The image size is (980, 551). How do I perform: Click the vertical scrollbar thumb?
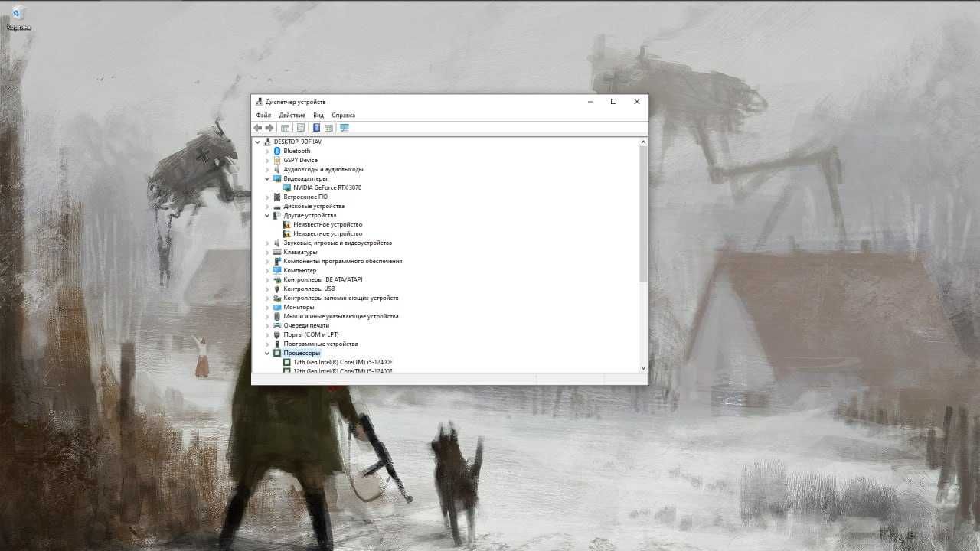[x=643, y=214]
